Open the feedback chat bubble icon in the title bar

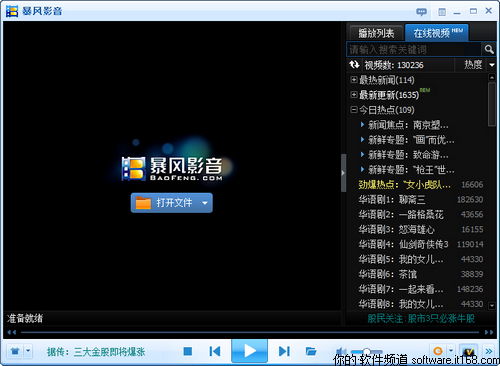tap(421, 12)
